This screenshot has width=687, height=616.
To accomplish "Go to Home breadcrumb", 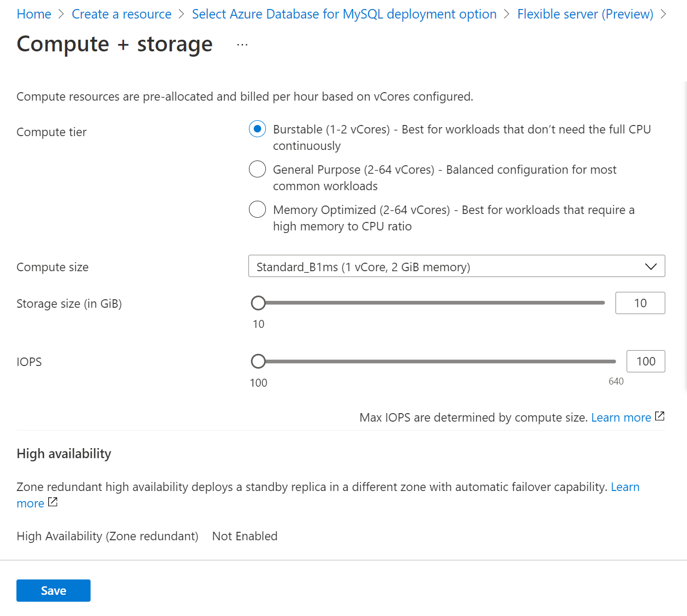I will coord(34,14).
